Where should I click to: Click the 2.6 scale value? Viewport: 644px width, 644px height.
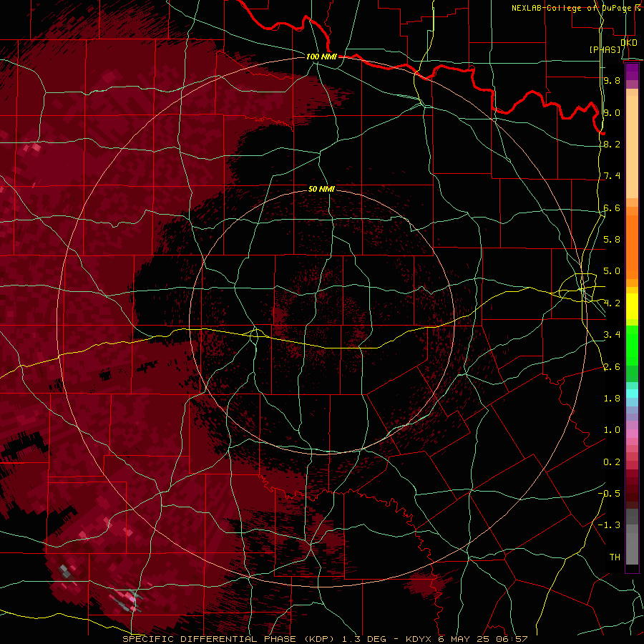coord(612,367)
